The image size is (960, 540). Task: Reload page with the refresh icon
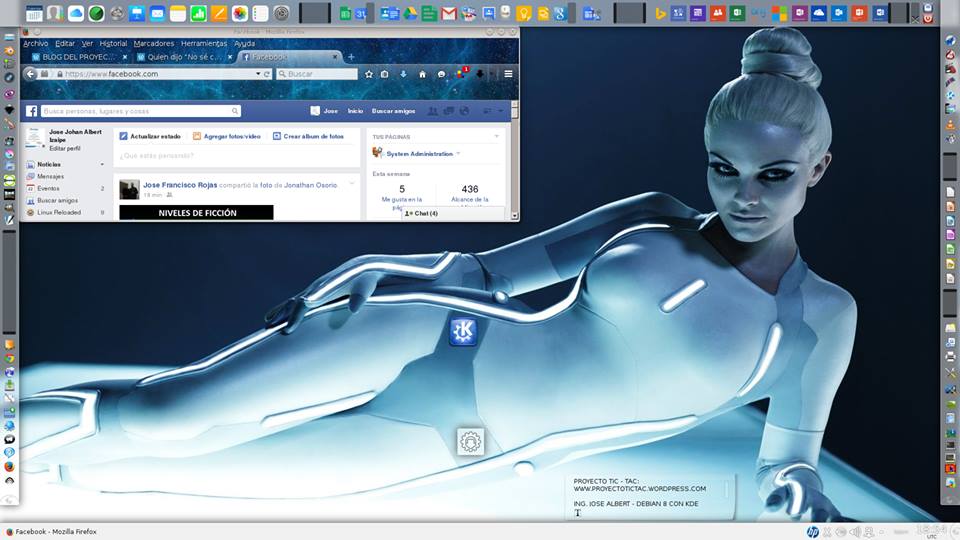point(268,74)
